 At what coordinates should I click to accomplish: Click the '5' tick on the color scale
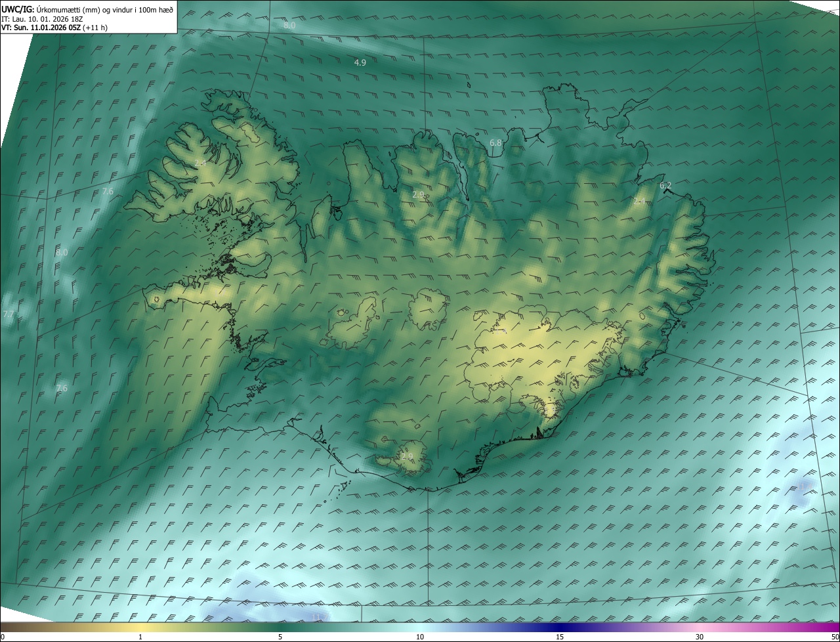tap(280, 637)
